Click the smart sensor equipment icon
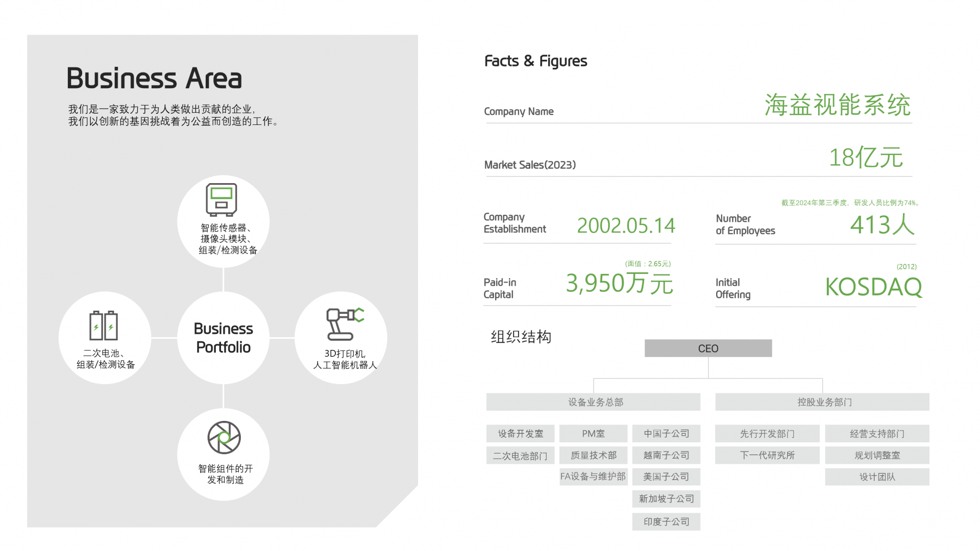 [222, 199]
